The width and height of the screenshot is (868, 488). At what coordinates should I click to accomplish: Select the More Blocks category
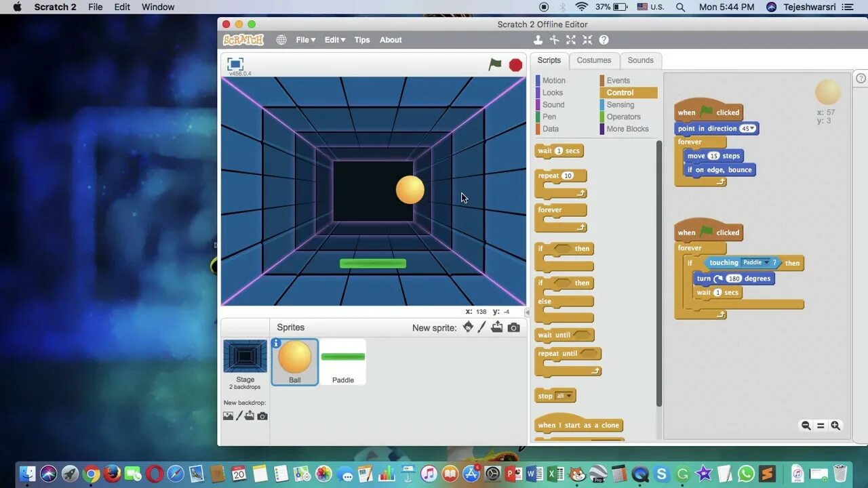pos(628,129)
